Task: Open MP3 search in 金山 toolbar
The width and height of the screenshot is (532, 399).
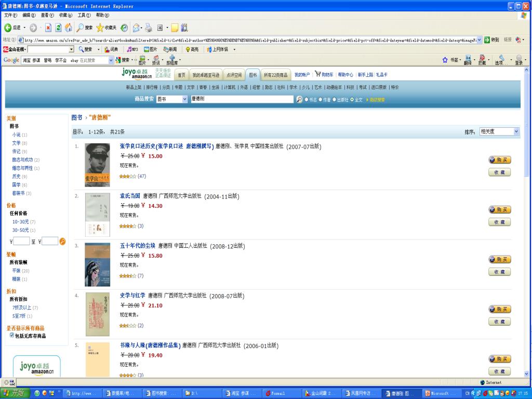Action: (x=132, y=49)
